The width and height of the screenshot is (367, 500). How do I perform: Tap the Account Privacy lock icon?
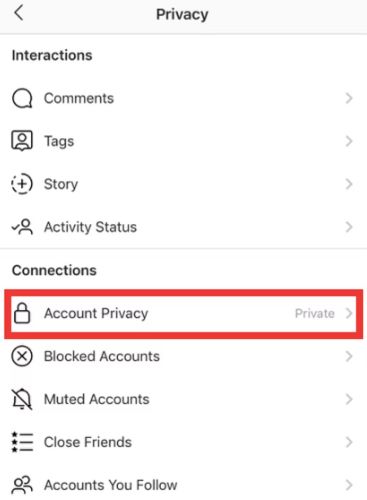(x=22, y=313)
